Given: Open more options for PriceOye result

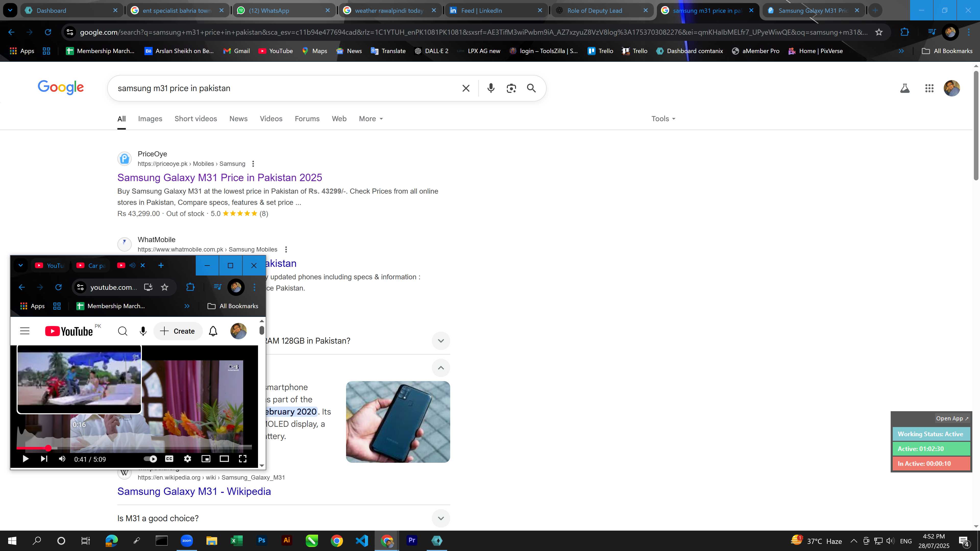Looking at the screenshot, I should (253, 164).
